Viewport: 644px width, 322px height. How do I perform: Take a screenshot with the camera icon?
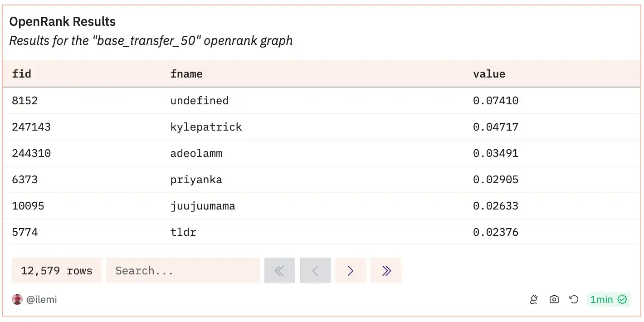coord(554,299)
